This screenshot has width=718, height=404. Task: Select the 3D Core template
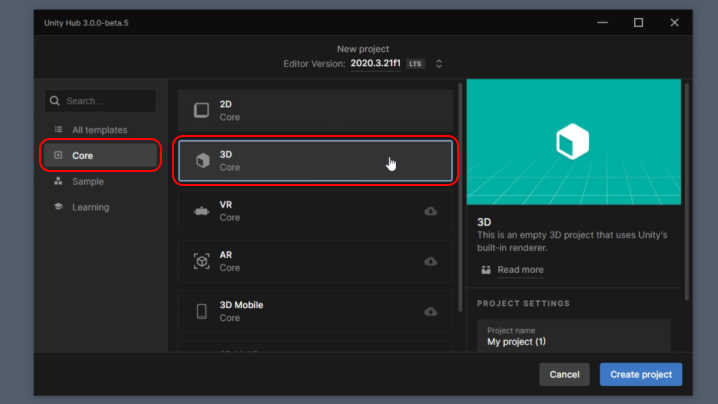[x=315, y=161]
